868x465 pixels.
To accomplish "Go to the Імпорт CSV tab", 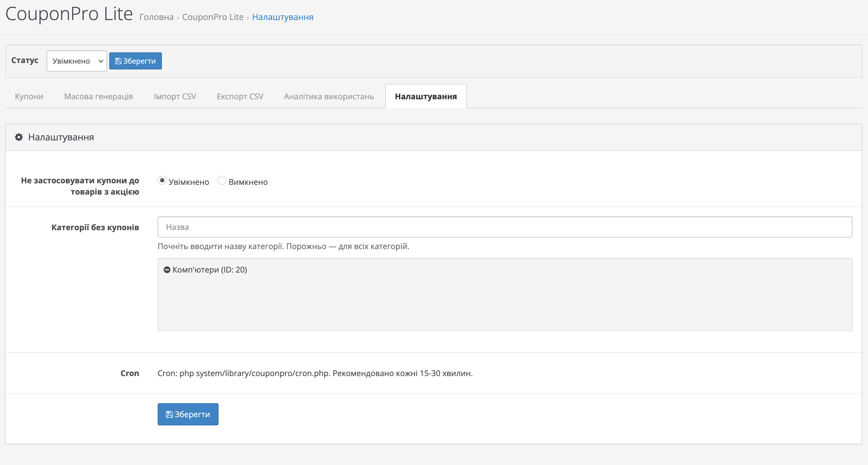I will pos(175,97).
